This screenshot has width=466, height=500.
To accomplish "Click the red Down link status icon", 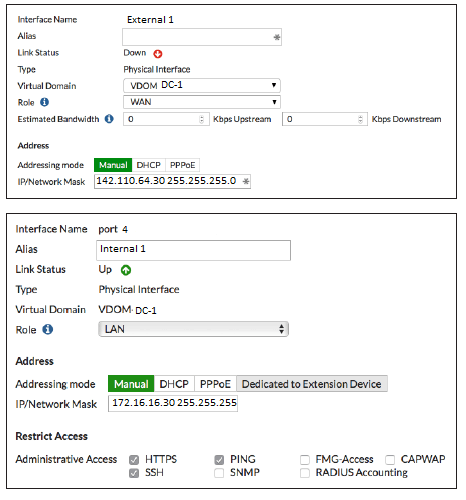I will pos(158,54).
